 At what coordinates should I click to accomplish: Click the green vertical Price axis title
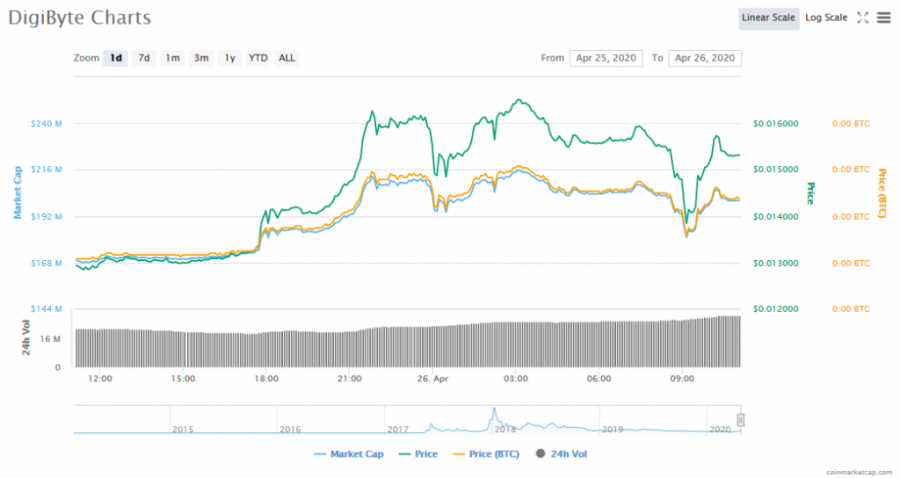coord(810,193)
